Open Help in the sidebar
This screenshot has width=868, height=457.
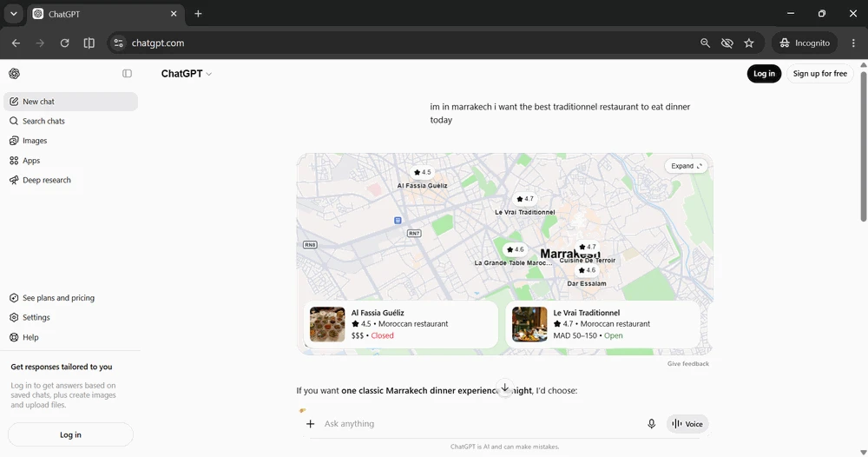coord(71,337)
